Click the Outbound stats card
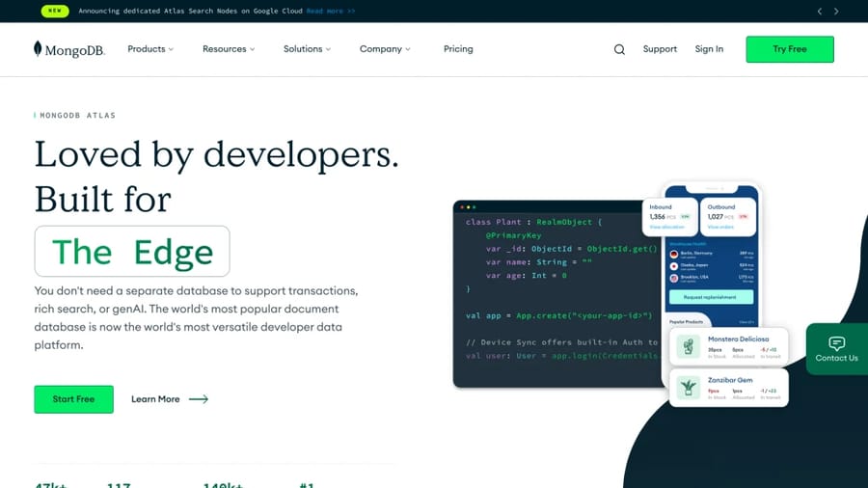The height and width of the screenshot is (488, 868). point(728,216)
